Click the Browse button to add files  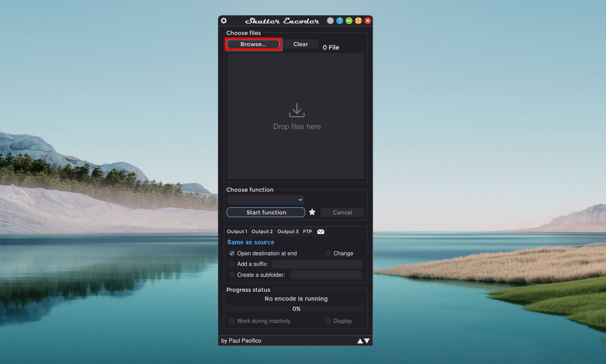click(253, 44)
